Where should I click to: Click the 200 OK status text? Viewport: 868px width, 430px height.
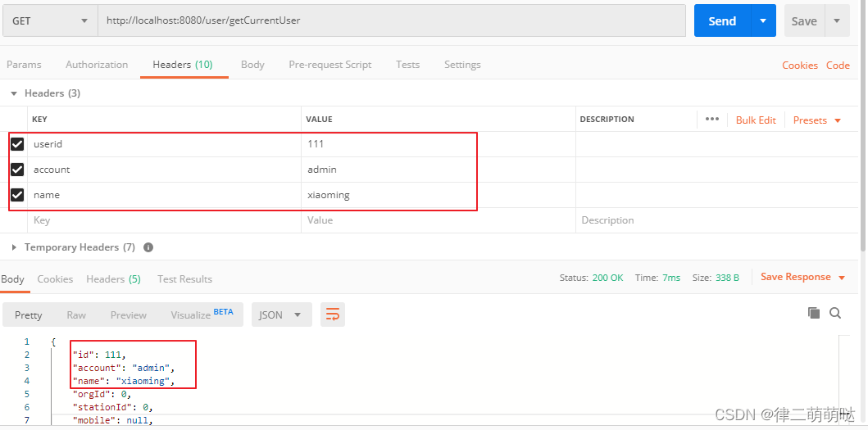tap(607, 278)
